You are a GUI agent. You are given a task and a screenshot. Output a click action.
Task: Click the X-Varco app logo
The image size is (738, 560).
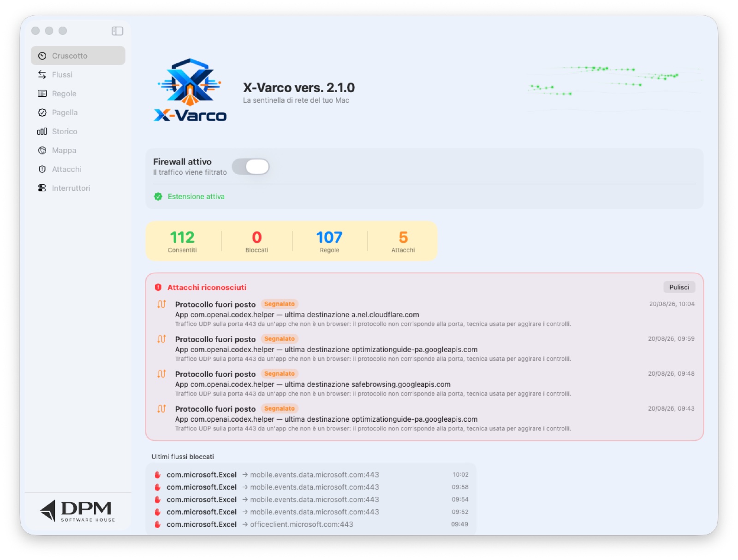point(190,90)
